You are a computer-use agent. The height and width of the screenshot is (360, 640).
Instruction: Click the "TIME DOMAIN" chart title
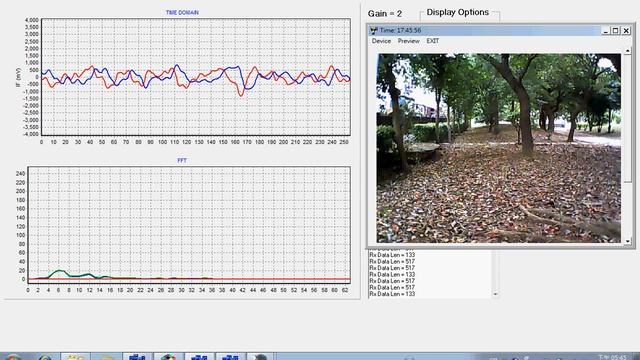182,13
